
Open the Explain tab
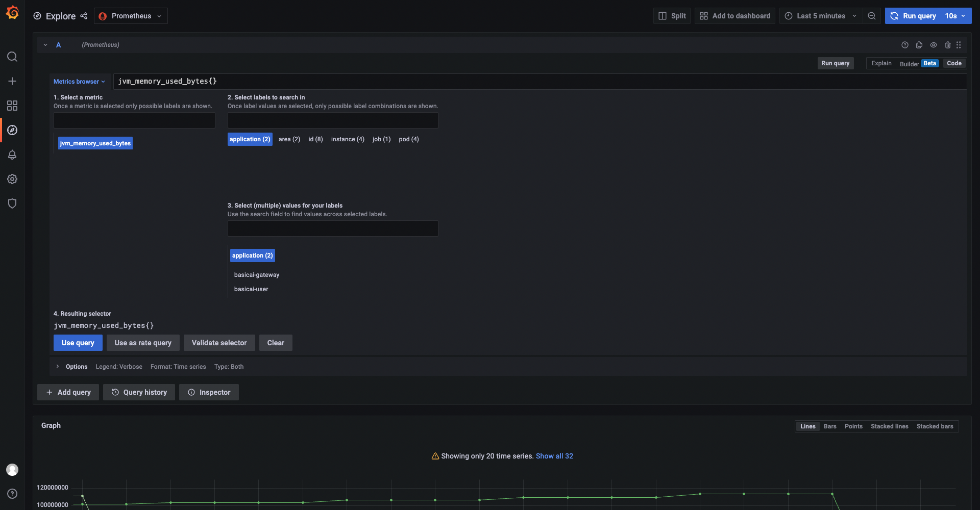[881, 63]
